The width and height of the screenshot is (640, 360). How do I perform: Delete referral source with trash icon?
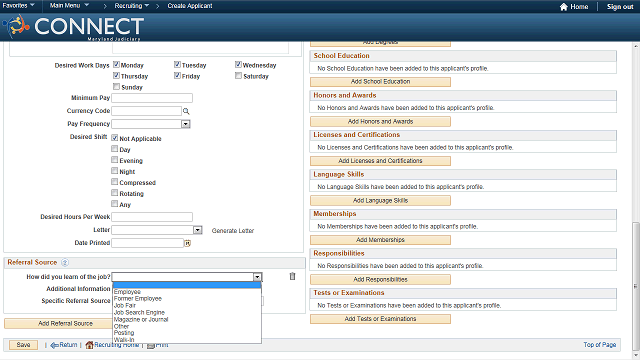(292, 276)
